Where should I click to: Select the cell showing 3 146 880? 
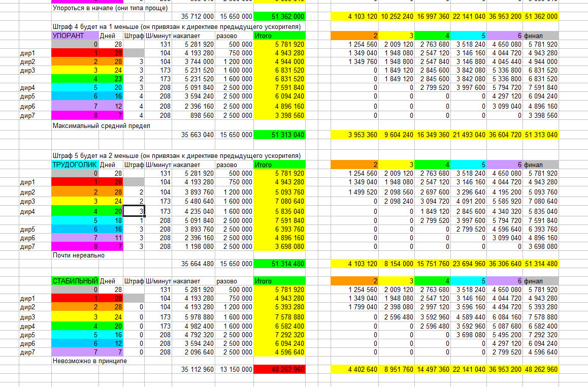(x=468, y=61)
